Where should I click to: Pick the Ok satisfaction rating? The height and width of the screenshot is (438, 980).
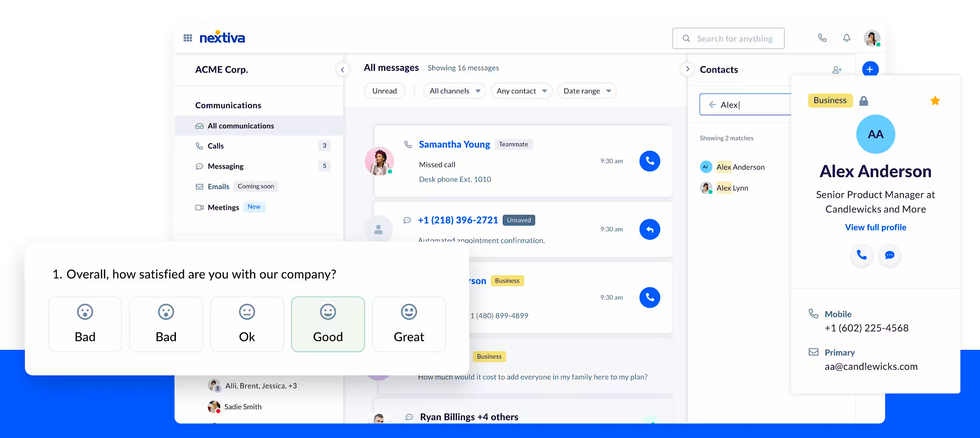coord(247,324)
